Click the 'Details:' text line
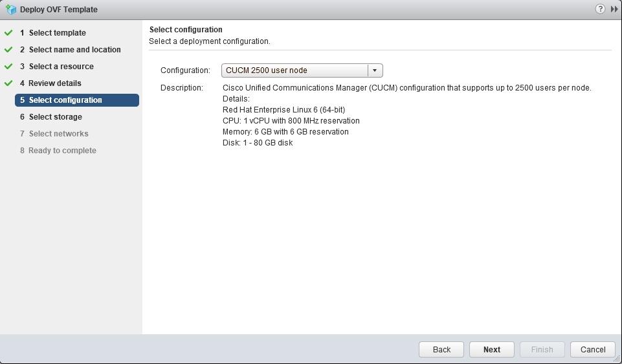 [236, 99]
